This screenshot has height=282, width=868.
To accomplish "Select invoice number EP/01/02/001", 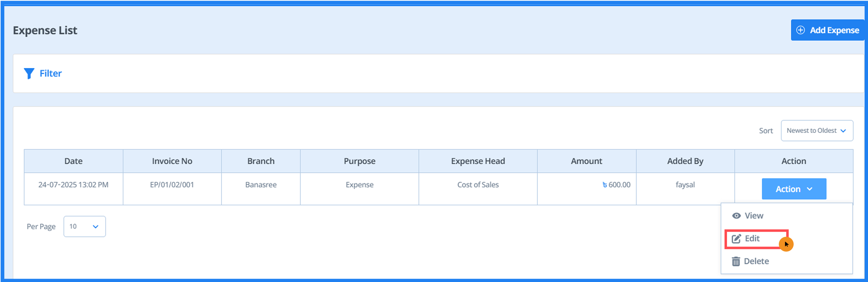I will (x=172, y=184).
